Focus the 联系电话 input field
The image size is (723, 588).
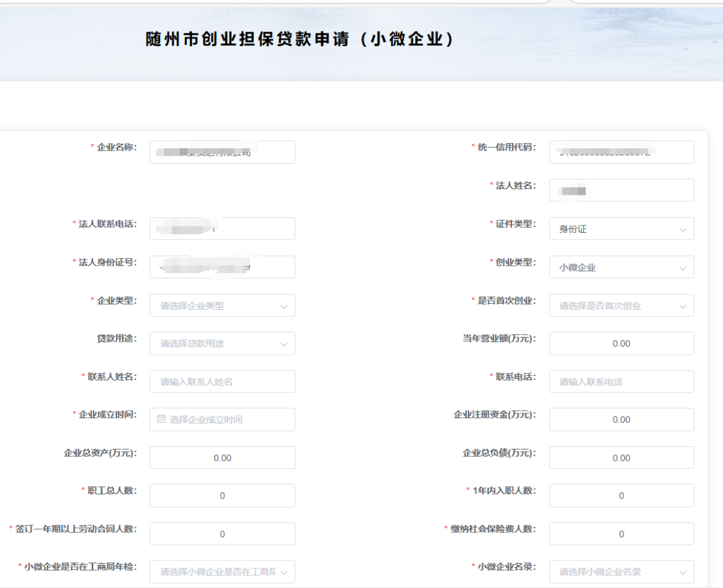tap(621, 381)
